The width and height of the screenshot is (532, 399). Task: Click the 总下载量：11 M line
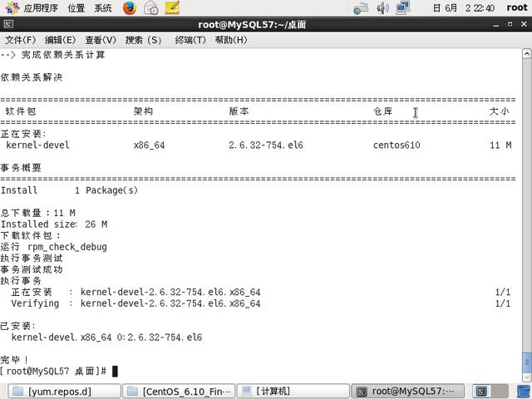[x=38, y=213]
